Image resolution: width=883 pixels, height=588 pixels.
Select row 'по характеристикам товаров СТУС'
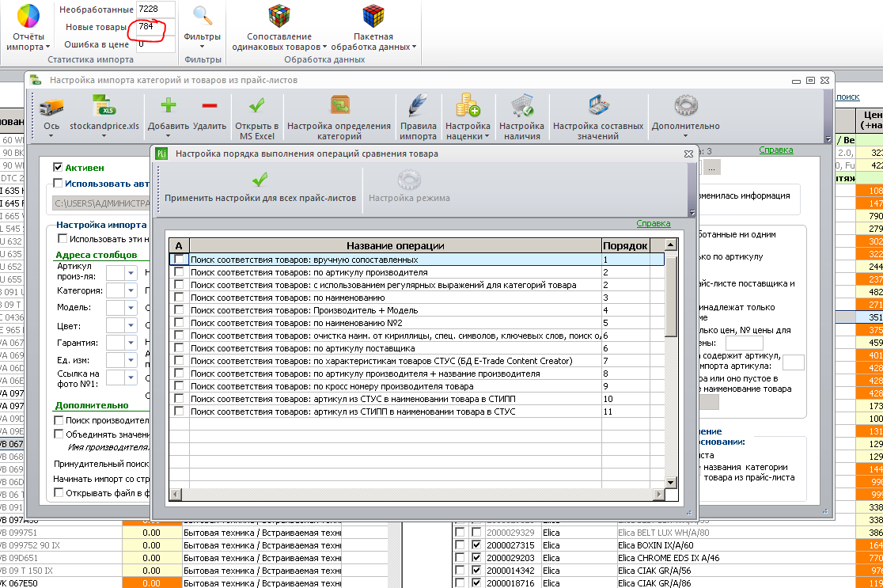point(417,361)
